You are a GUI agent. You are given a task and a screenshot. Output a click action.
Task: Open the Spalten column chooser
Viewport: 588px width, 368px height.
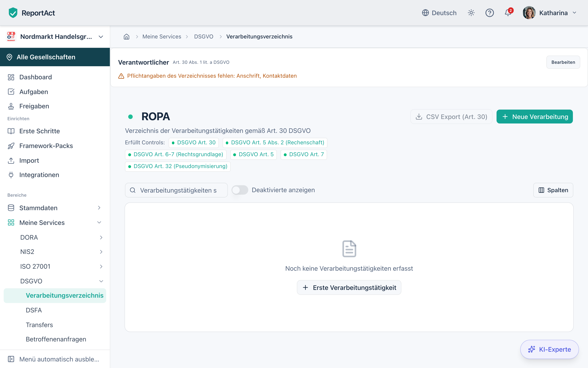(553, 190)
